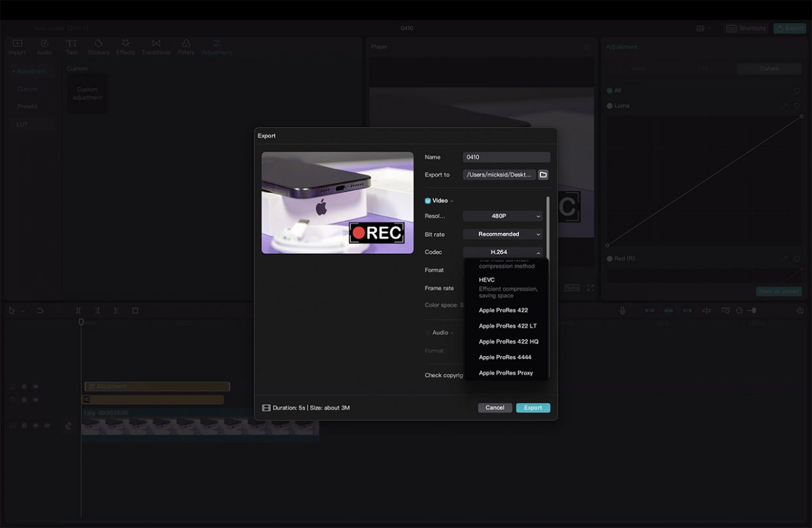Click the Luma curve bottom-left control point
The height and width of the screenshot is (528, 812).
607,245
